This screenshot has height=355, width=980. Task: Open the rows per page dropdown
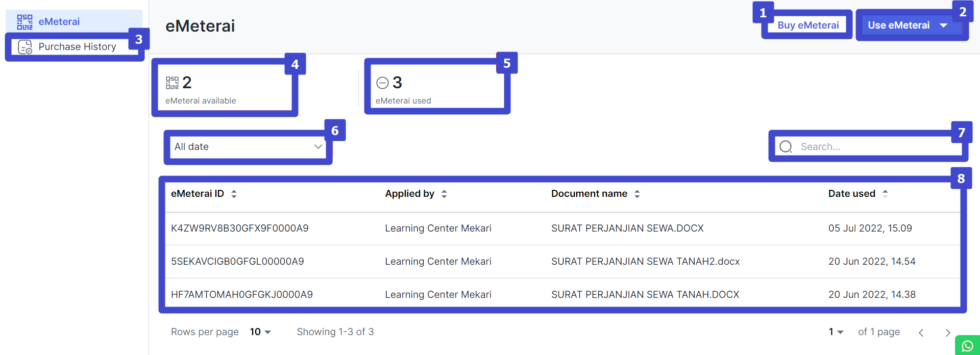260,332
